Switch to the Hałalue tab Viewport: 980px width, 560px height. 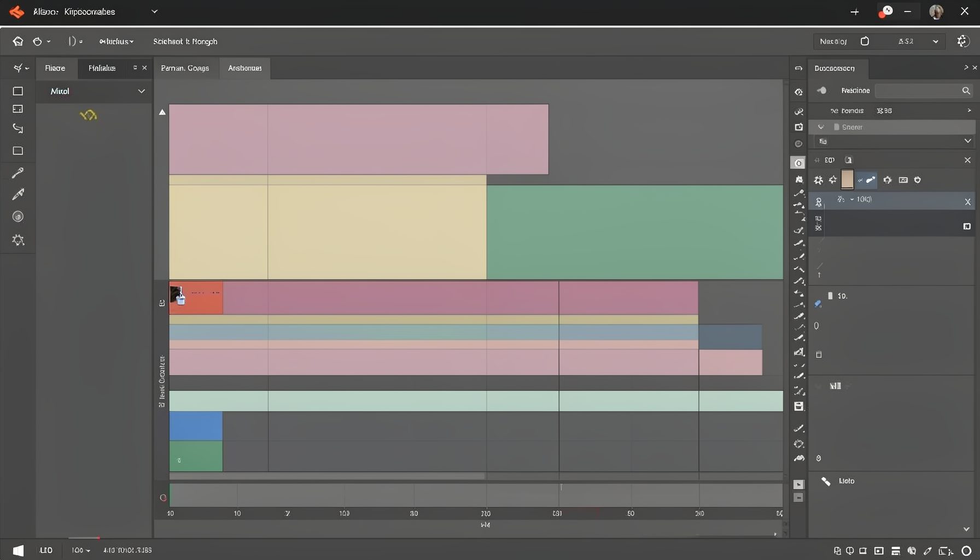pyautogui.click(x=102, y=68)
